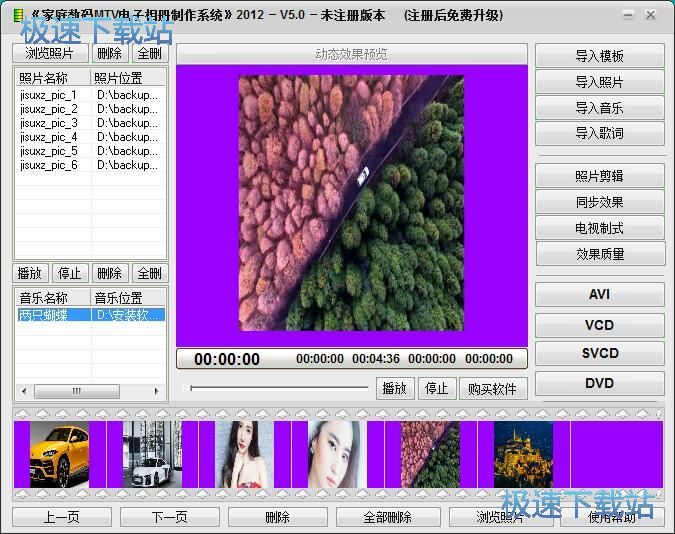Screen dimensions: 675x534
Task: Select photo row jisuxz_pic_2
Action: (x=90, y=109)
